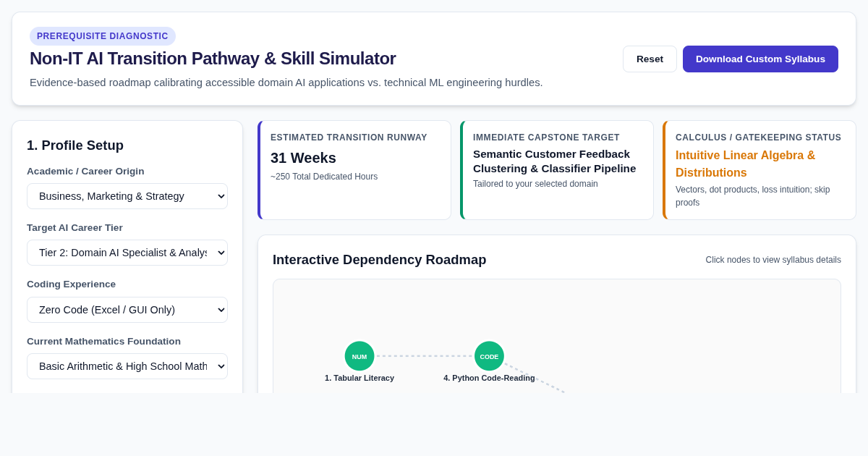This screenshot has width=868, height=456.
Task: Click the Immediate Capstone Target card
Action: [x=557, y=170]
